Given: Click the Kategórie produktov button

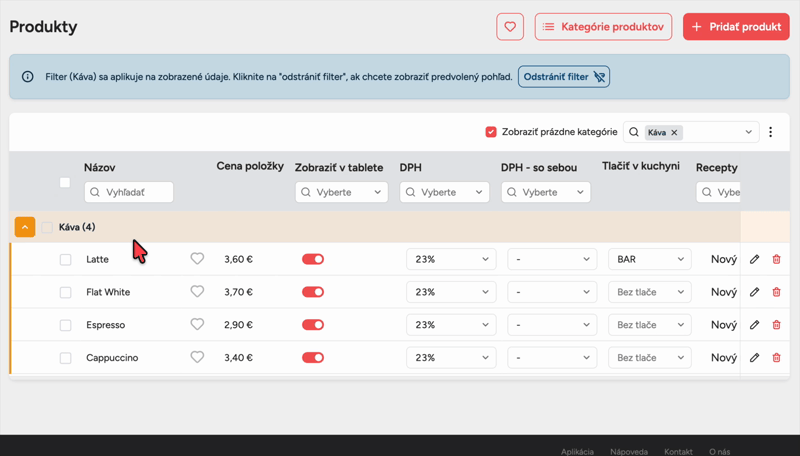Looking at the screenshot, I should point(603,27).
